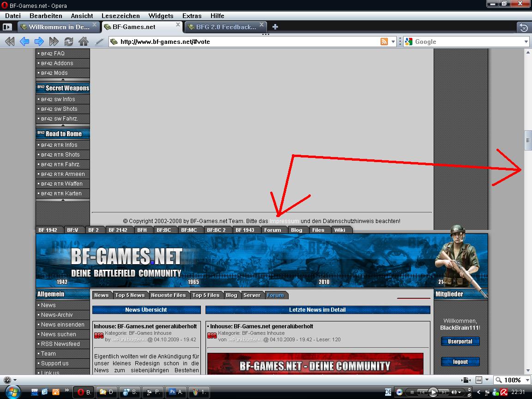Toggle the Opera panel sidebar icon
Screen dimensions: 532x399
pos(7,27)
